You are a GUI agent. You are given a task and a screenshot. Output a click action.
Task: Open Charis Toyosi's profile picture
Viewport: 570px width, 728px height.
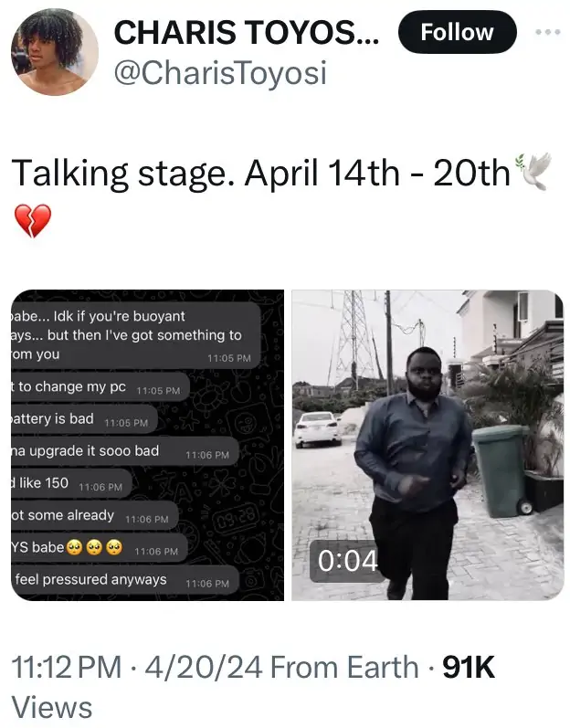55,52
